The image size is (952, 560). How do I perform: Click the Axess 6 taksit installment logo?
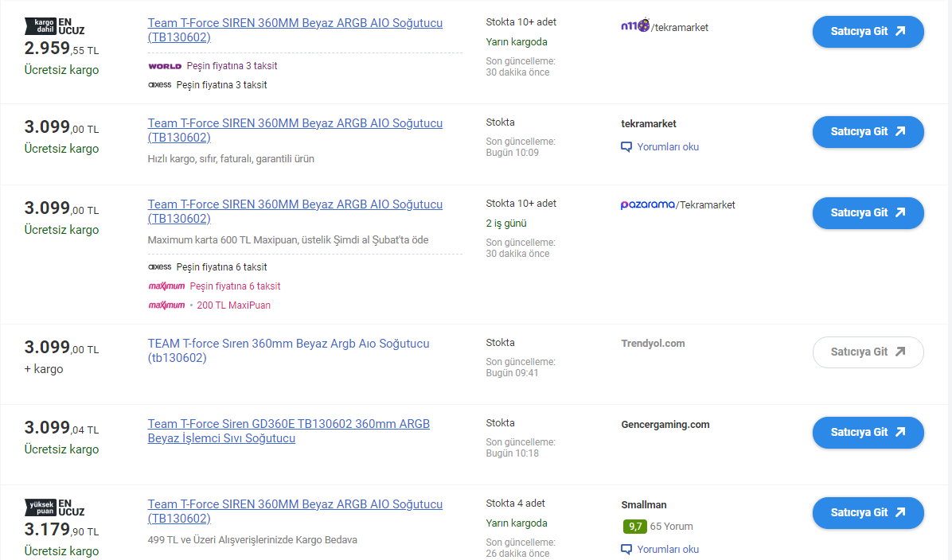pyautogui.click(x=160, y=267)
